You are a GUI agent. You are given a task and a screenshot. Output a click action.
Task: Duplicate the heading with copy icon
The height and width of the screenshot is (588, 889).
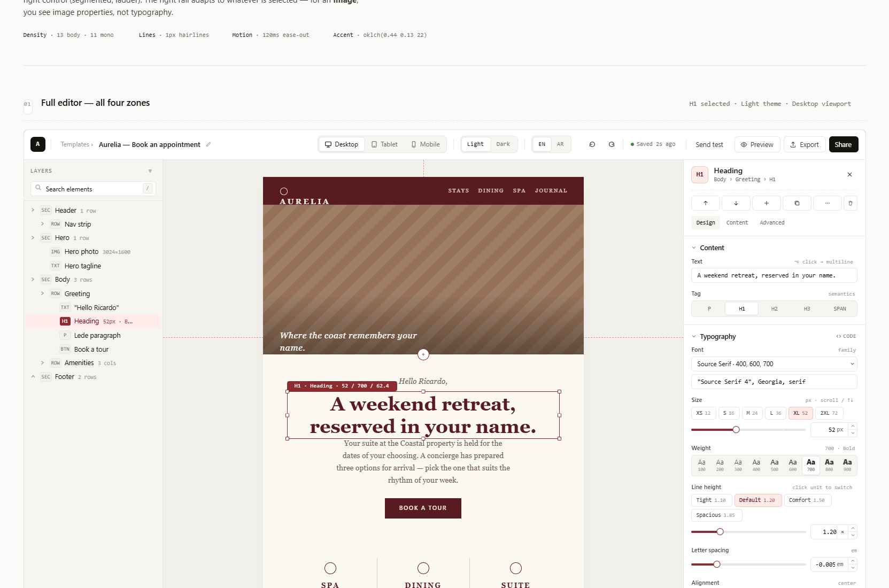click(x=797, y=203)
